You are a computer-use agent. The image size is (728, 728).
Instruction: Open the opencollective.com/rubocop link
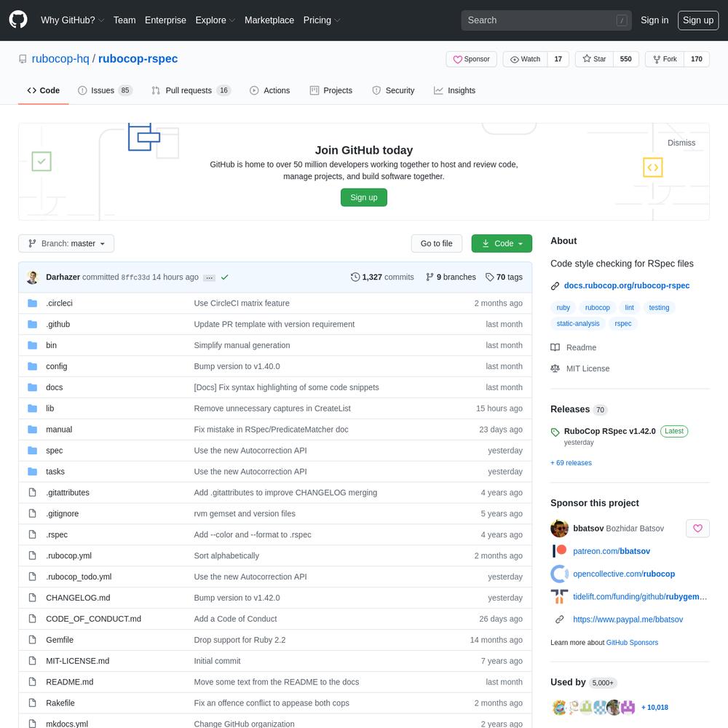[624, 574]
